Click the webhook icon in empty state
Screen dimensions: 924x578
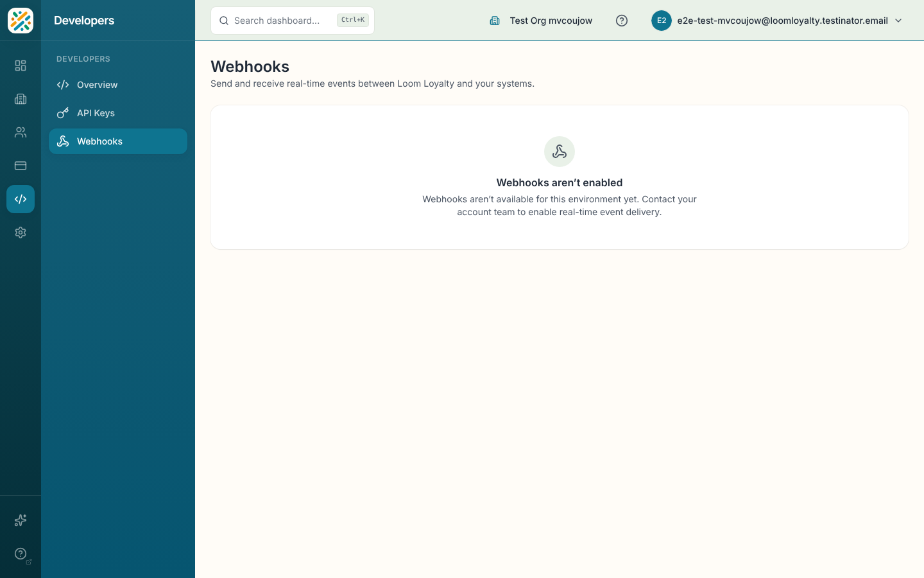click(x=560, y=152)
